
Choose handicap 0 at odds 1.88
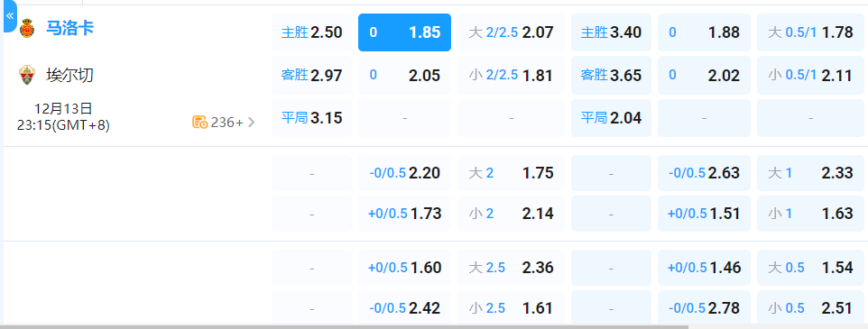[704, 32]
